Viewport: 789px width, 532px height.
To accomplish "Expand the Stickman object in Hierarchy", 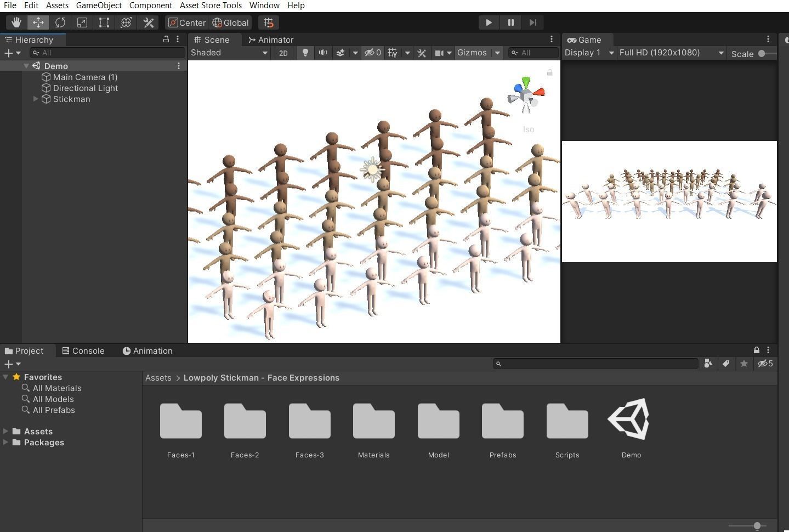I will [x=36, y=99].
